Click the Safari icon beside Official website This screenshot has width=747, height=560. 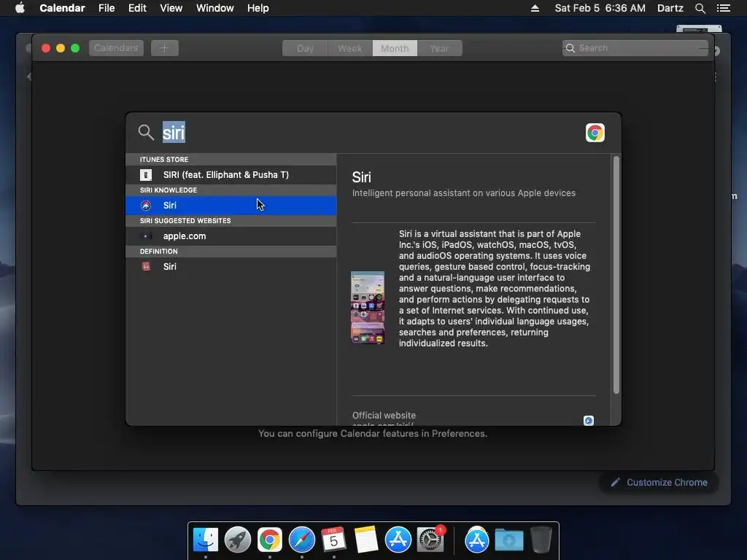pyautogui.click(x=589, y=421)
